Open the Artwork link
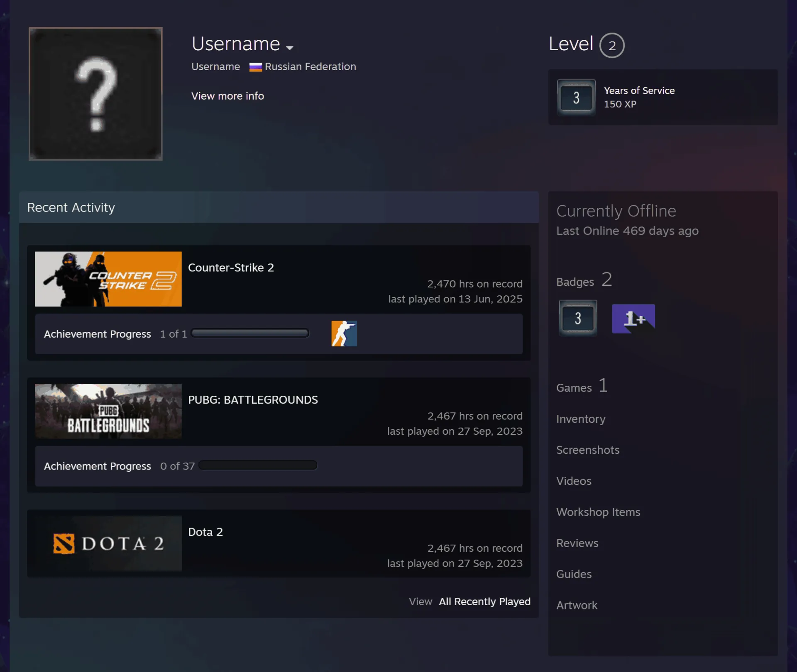The image size is (797, 672). (x=577, y=605)
